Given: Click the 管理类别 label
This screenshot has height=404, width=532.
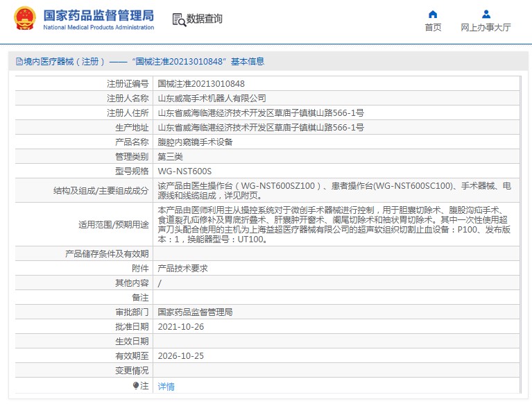Looking at the screenshot, I should (x=132, y=156).
